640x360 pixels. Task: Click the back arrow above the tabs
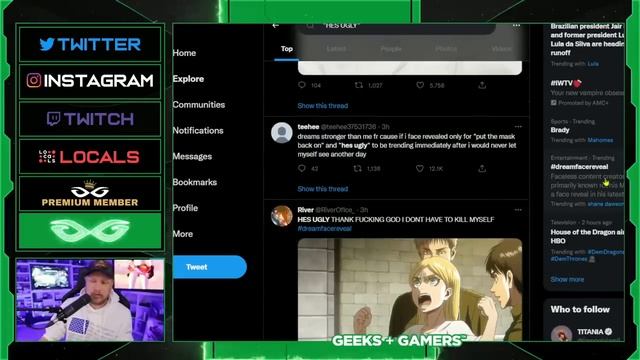point(276,26)
